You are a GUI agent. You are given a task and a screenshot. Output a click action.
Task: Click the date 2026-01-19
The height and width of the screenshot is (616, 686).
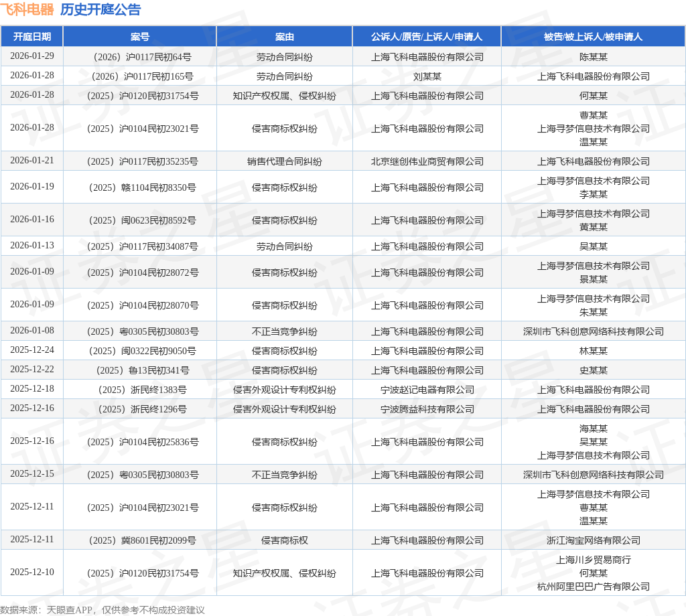pos(32,187)
